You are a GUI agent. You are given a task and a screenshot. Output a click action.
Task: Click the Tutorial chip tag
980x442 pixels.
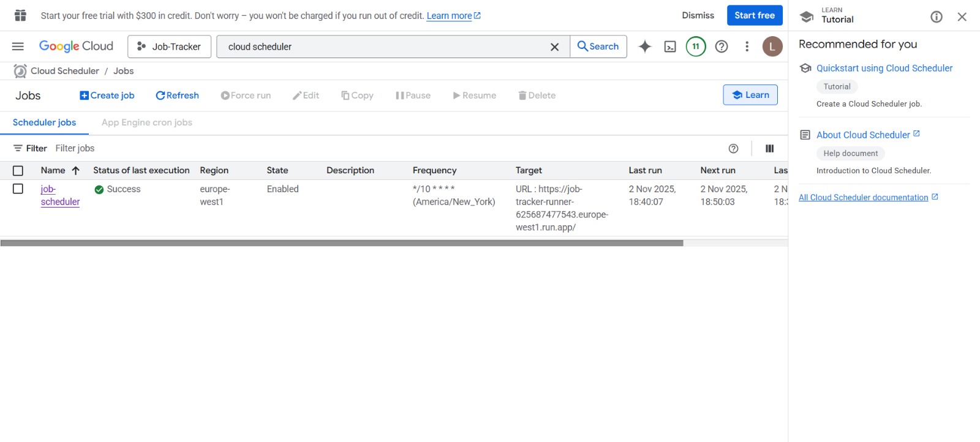(x=837, y=86)
